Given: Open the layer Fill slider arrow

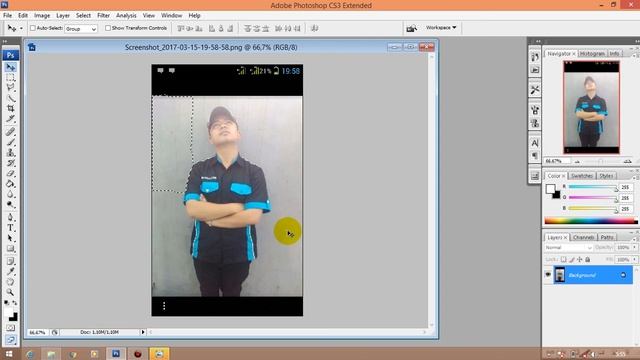Looking at the screenshot, I should coord(634,260).
